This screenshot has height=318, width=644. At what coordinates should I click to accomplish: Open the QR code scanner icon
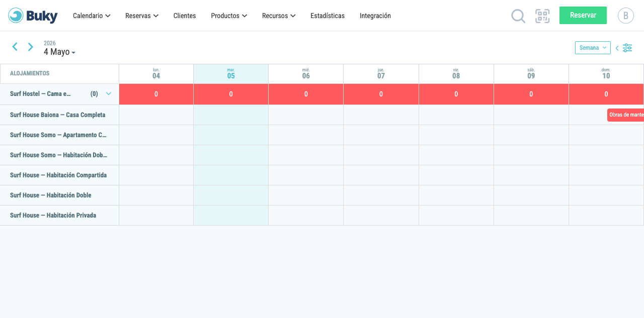point(542,16)
